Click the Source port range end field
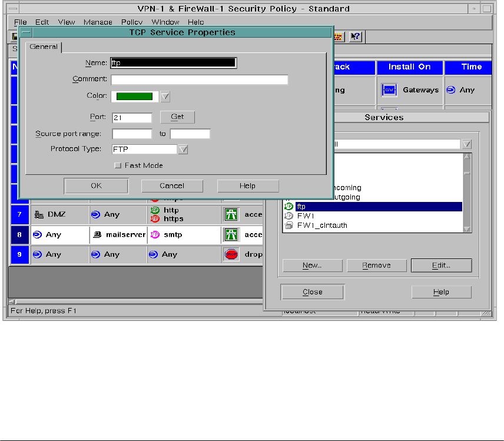This screenshot has width=504, height=441. [x=190, y=134]
